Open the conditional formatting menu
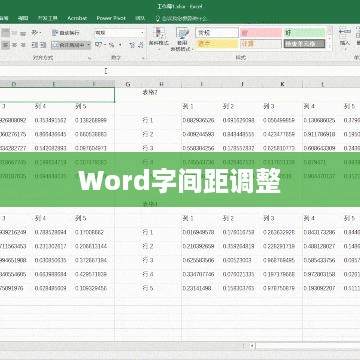 [159, 38]
